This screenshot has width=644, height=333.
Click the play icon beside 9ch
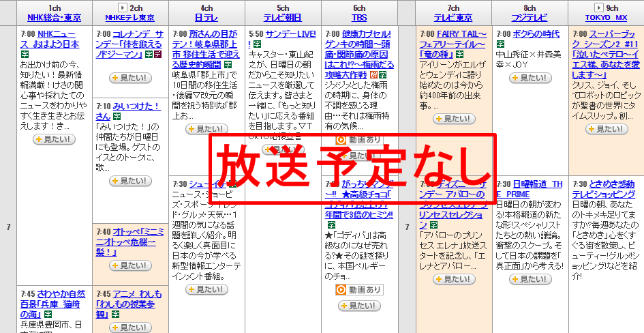(x=599, y=8)
